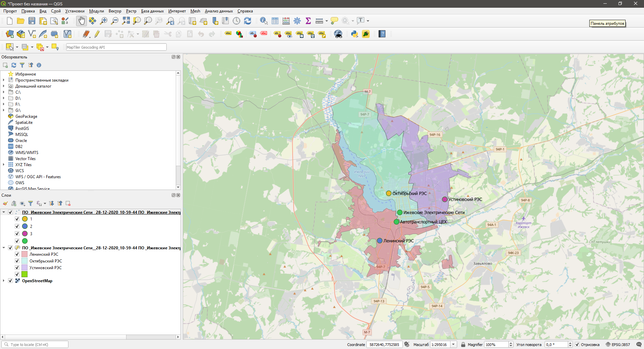Open the attribute table icon
Viewport: 644px width, 349px height.
click(275, 21)
